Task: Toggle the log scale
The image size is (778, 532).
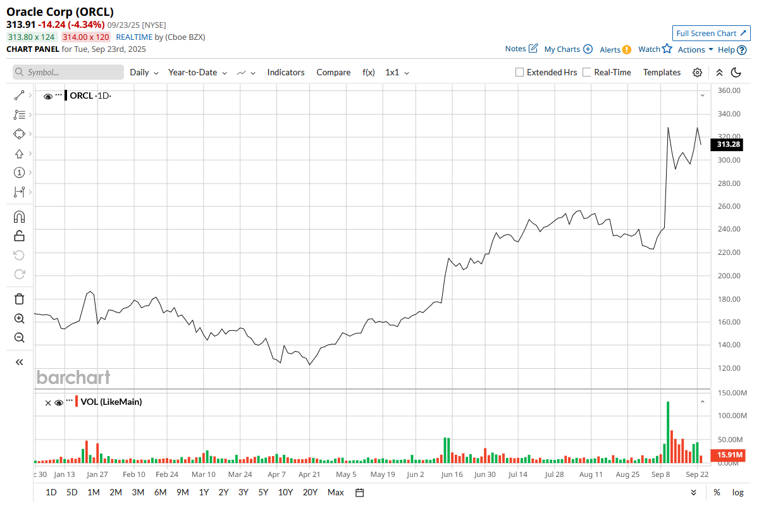Action: [x=738, y=492]
